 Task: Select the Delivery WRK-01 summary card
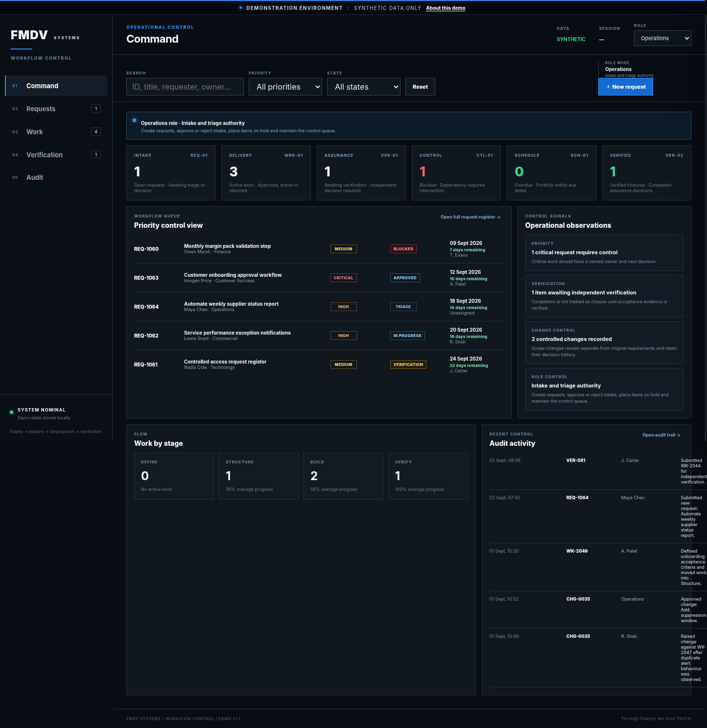coord(266,173)
